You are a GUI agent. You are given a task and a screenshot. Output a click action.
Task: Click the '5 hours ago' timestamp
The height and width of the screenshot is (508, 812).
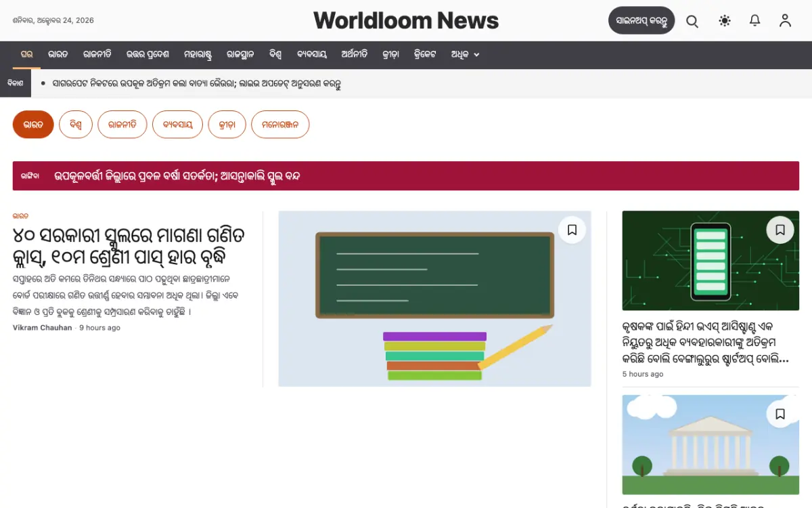tap(643, 374)
